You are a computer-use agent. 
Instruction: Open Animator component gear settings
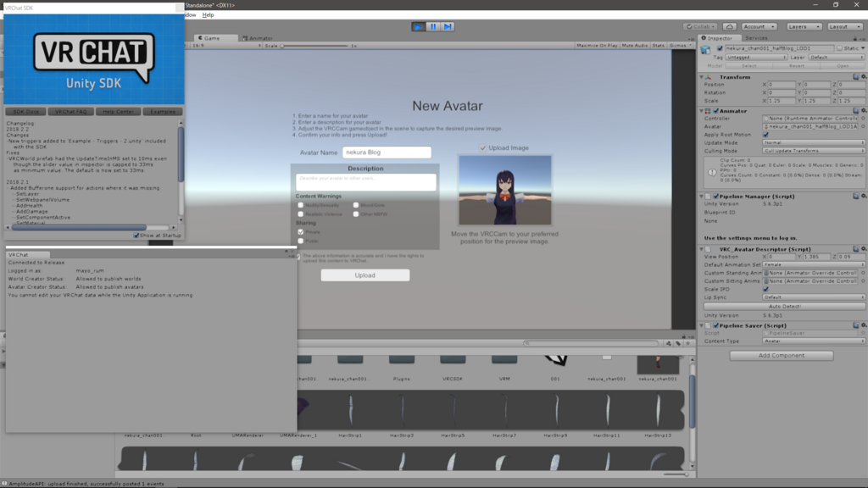[x=864, y=111]
